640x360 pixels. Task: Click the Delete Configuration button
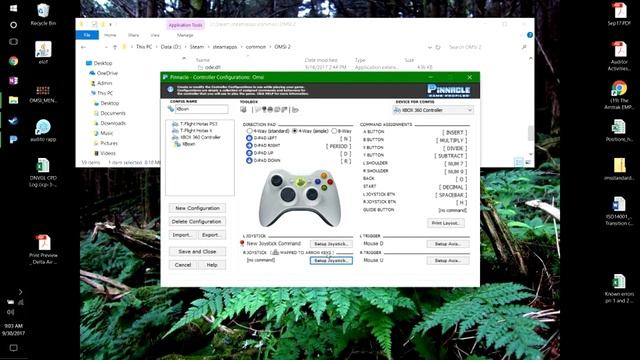[197, 222]
